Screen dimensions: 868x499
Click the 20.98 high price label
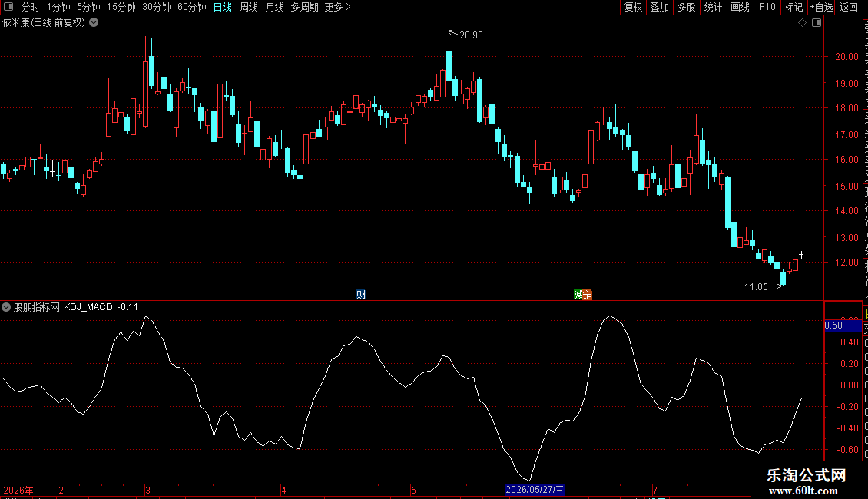471,35
